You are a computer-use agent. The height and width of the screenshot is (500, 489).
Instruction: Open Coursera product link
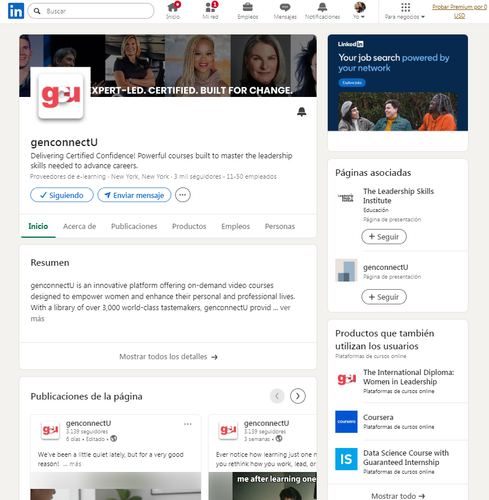tap(378, 417)
